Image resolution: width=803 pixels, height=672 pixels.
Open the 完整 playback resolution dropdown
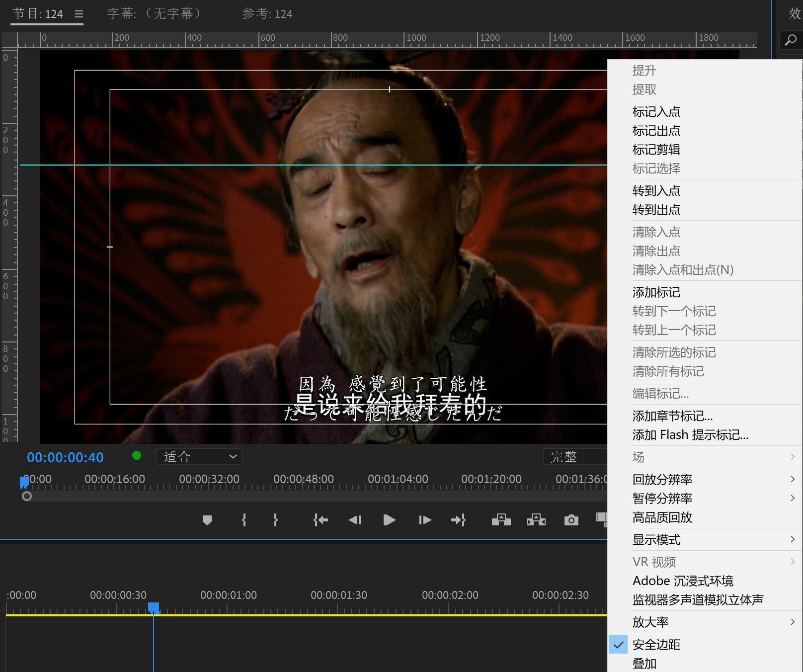tap(575, 456)
